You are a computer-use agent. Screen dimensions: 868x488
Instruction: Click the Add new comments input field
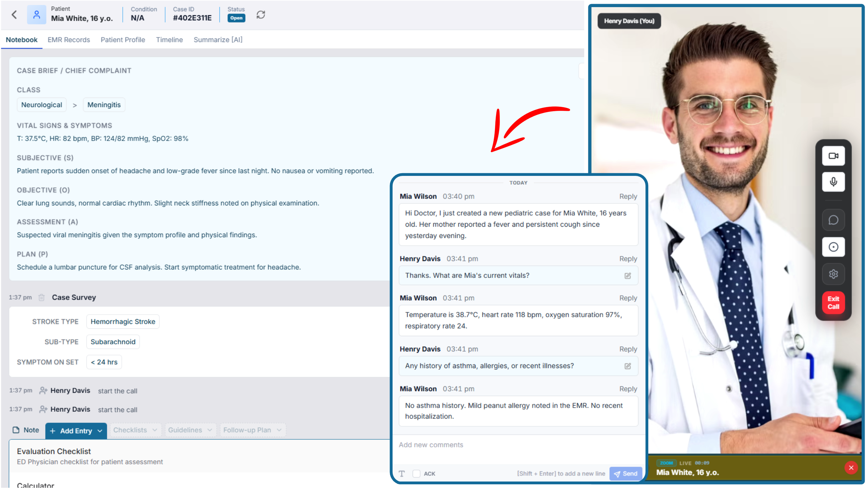[x=519, y=449]
